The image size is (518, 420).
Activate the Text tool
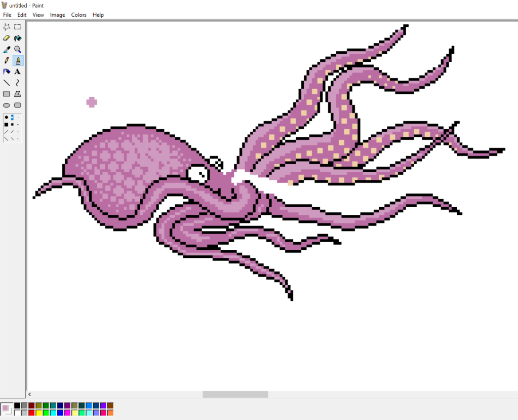click(x=18, y=72)
